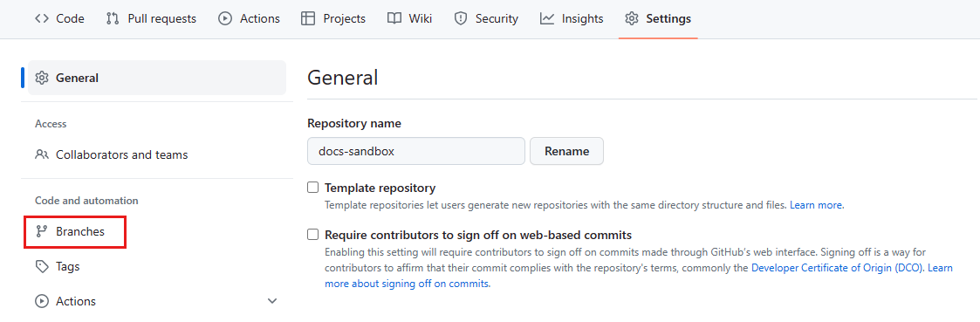
Task: Click the Tags icon in sidebar
Action: [42, 266]
